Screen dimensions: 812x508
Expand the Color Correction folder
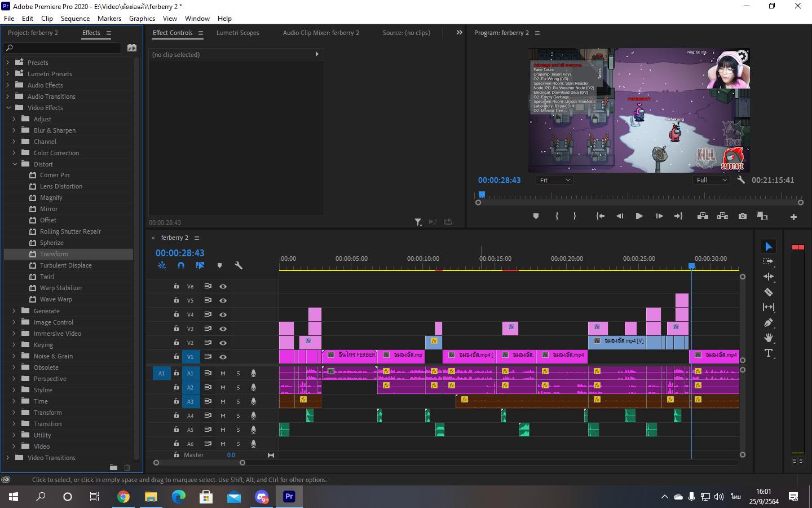click(x=14, y=152)
